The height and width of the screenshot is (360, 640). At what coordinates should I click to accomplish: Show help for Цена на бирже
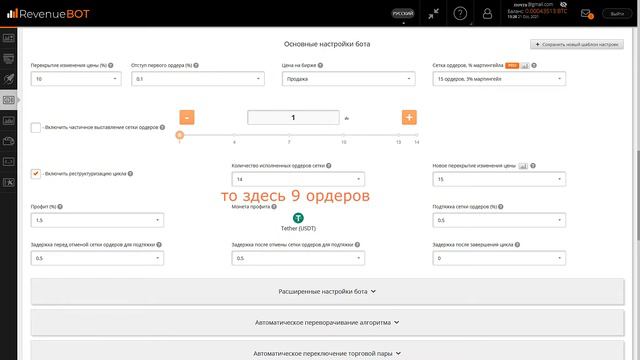[x=320, y=65]
